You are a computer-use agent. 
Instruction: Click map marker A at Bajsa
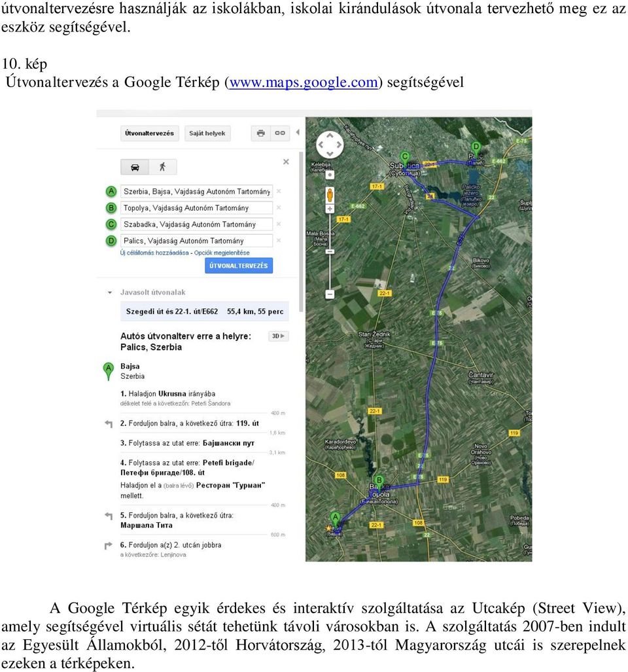tap(336, 520)
